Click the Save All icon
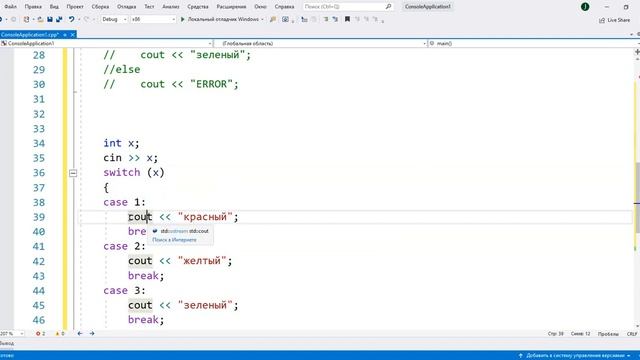Image resolution: width=640 pixels, height=360 pixels. [59, 19]
